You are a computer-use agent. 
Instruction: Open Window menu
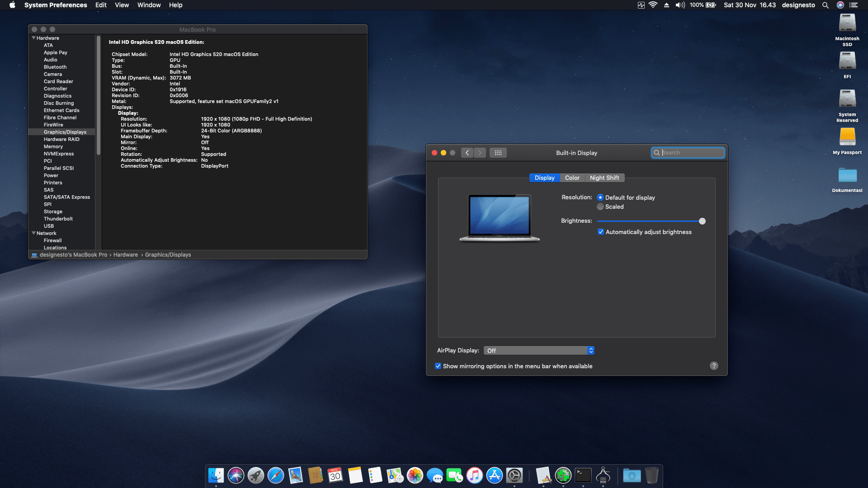coord(149,5)
